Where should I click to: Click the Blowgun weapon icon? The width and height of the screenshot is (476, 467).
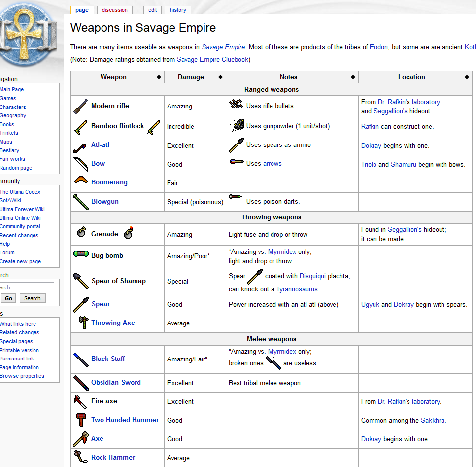click(x=81, y=202)
